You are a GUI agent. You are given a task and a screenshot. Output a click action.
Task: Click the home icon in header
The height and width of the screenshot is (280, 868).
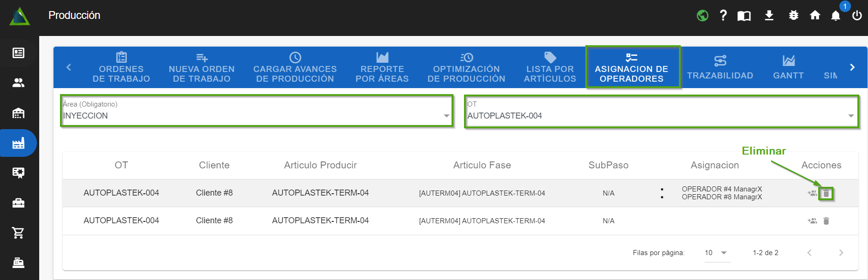[x=815, y=16]
